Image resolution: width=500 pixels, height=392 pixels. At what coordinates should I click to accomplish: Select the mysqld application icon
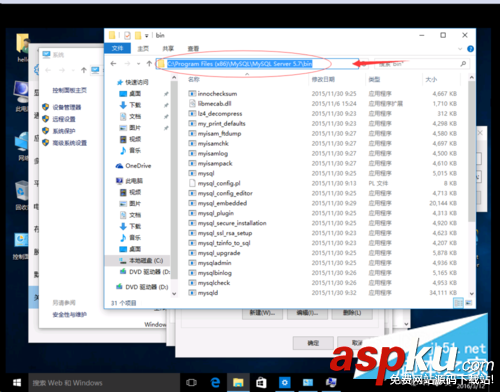coord(192,293)
